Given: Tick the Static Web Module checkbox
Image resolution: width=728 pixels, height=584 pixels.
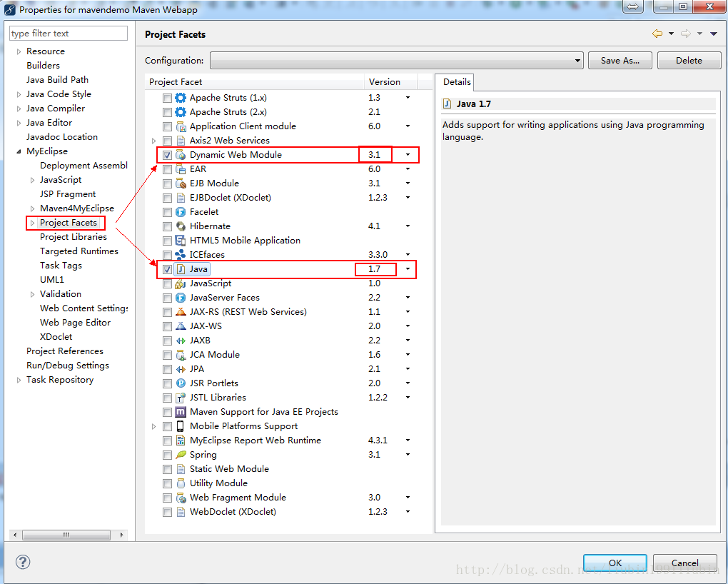Looking at the screenshot, I should pos(167,469).
